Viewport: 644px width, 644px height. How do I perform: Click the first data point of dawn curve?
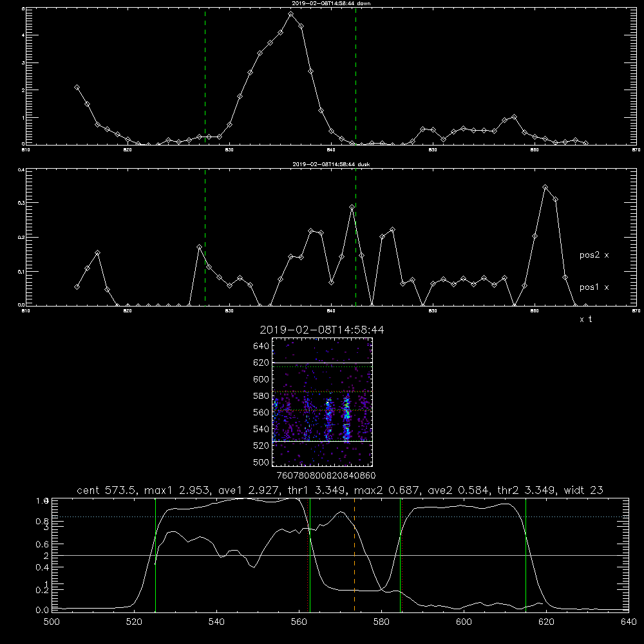[77, 88]
